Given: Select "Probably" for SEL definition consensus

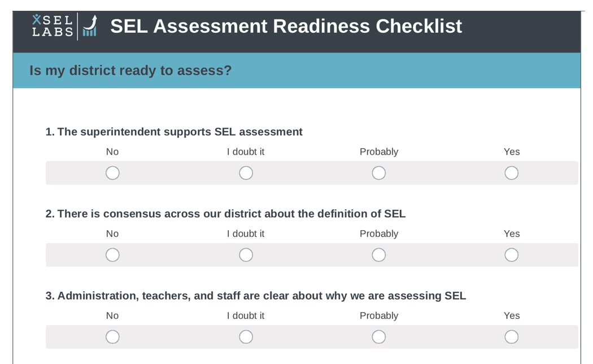Looking at the screenshot, I should point(379,255).
